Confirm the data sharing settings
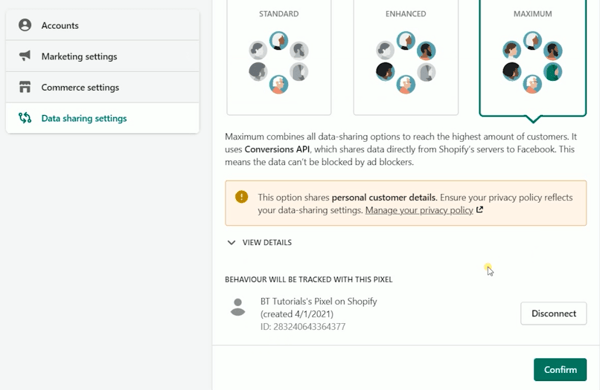The width and height of the screenshot is (600, 390). [x=560, y=369]
